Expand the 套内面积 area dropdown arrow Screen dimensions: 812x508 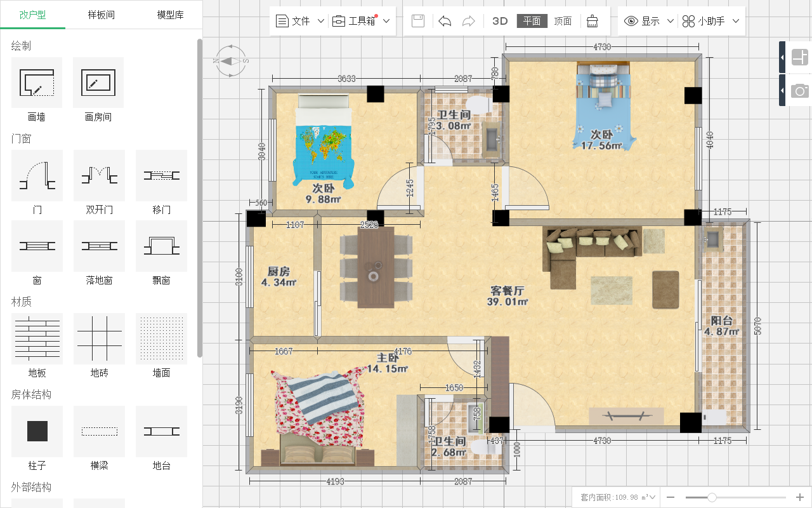653,497
